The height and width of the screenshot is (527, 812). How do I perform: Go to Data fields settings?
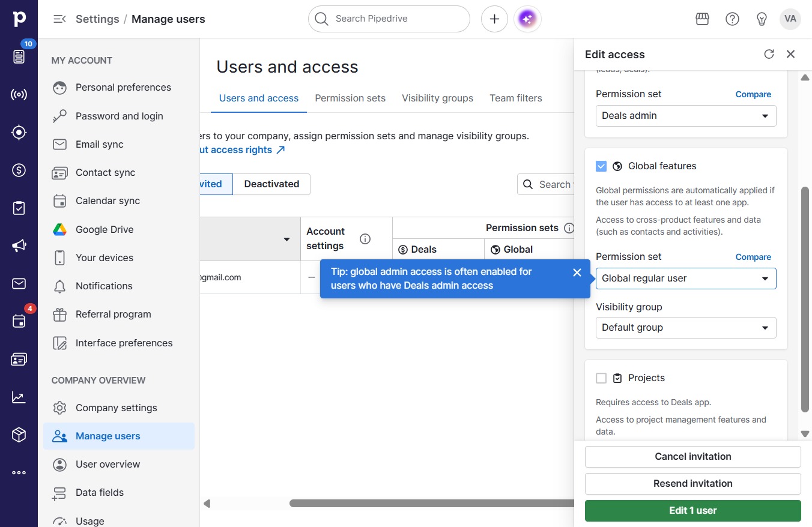[x=119, y=493]
